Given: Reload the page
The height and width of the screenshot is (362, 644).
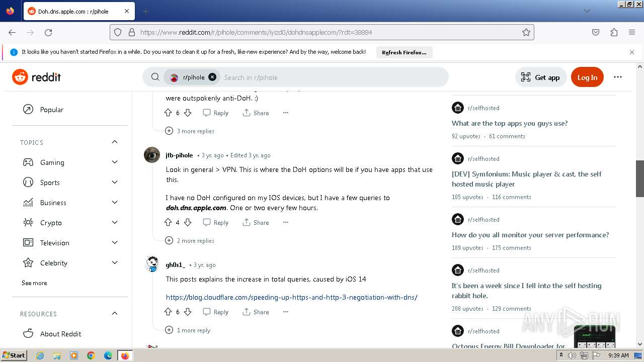Looking at the screenshot, I should 48,32.
